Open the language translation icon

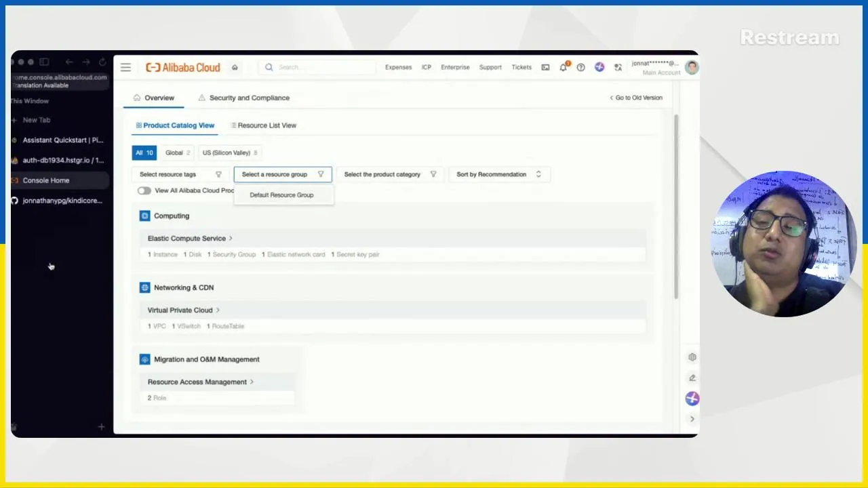618,67
